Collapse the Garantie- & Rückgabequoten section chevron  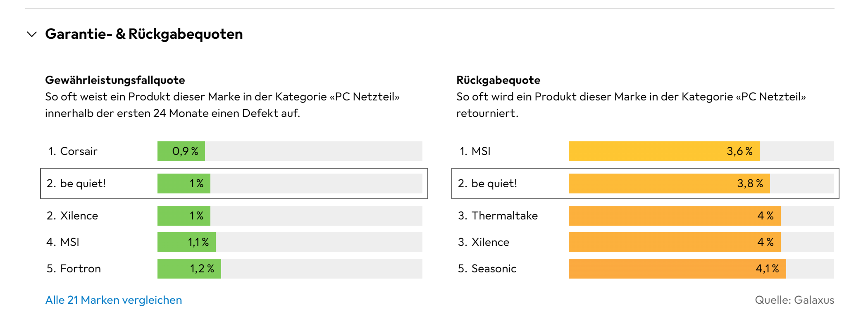point(32,34)
